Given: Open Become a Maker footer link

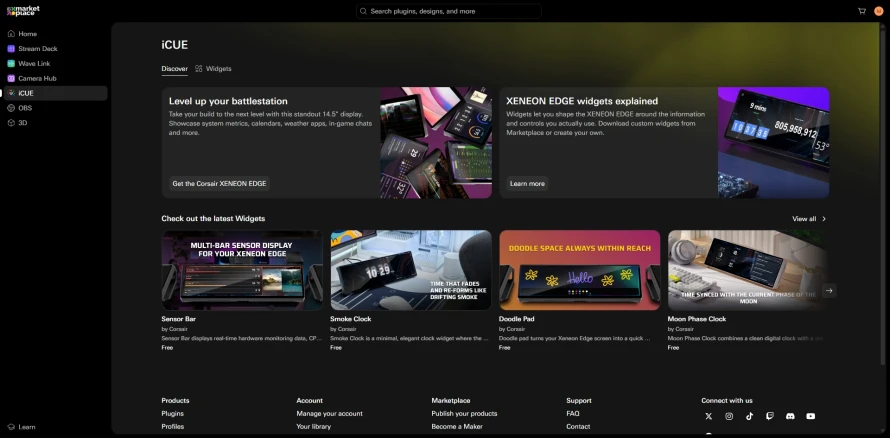Looking at the screenshot, I should tap(457, 426).
